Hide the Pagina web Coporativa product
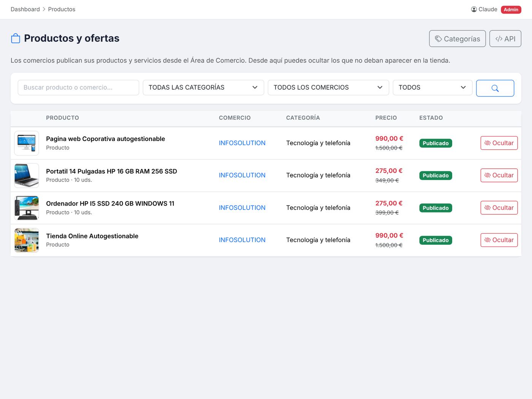Viewport: 532px width, 399px height. pyautogui.click(x=499, y=143)
